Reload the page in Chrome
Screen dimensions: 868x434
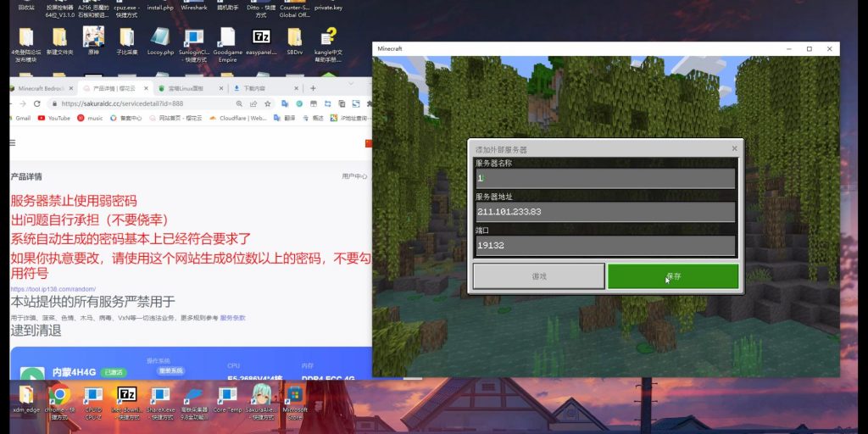tap(37, 103)
